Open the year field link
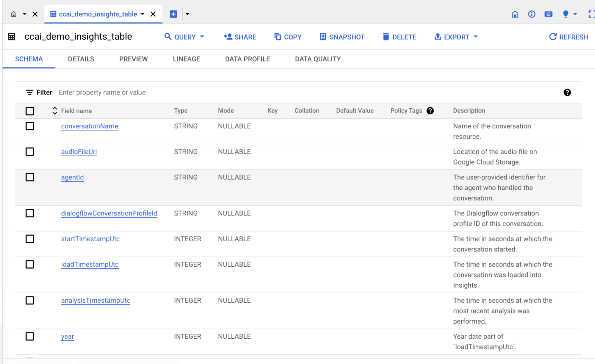 tap(67, 336)
